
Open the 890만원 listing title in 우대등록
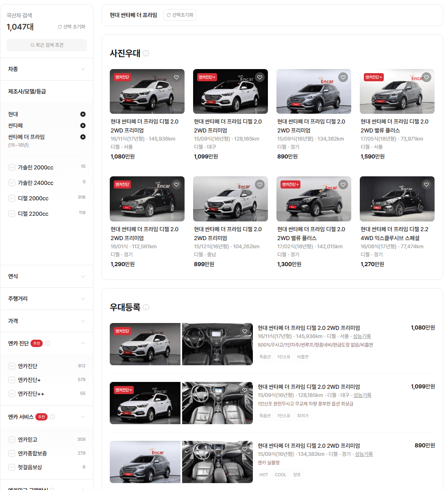tap(309, 446)
